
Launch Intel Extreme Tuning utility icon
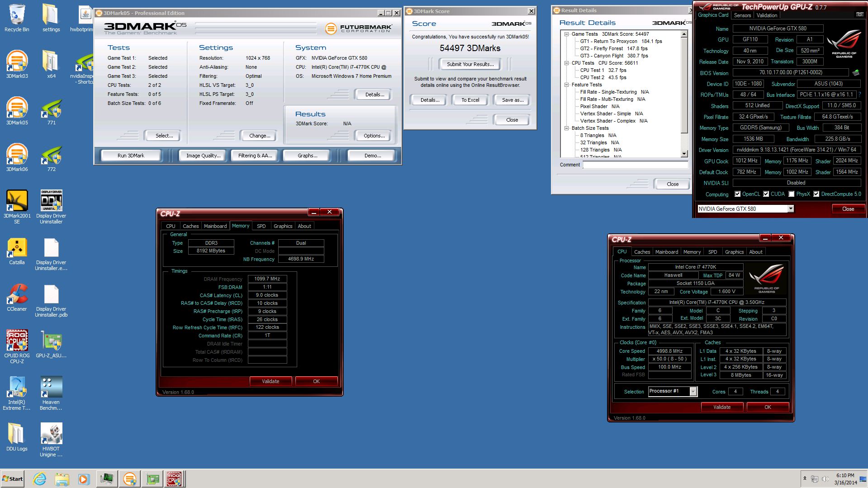(17, 393)
